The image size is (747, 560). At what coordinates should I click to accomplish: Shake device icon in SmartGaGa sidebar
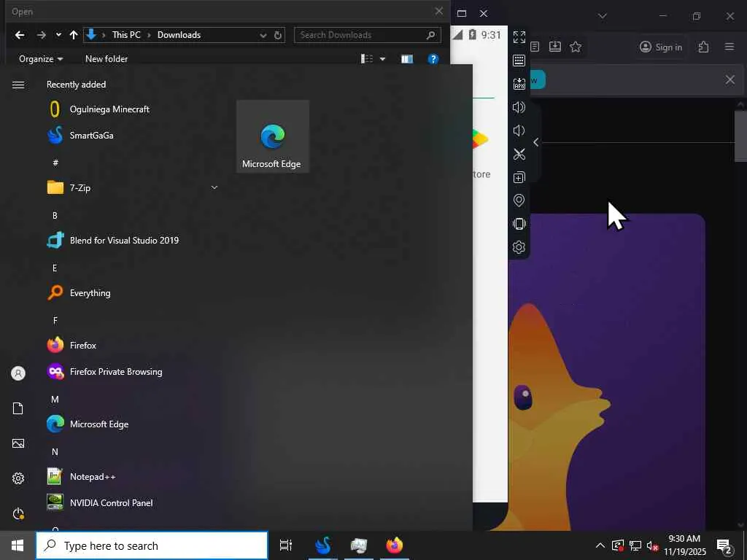pos(519,224)
